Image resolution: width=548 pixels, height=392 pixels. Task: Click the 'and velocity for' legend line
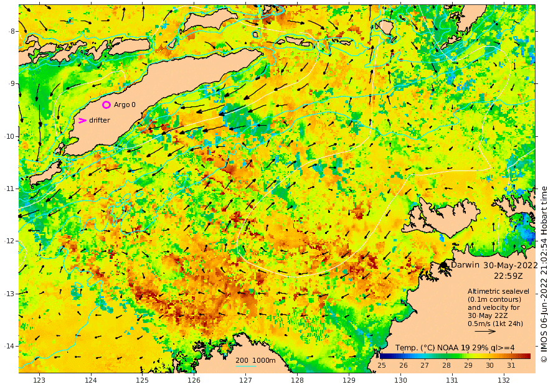point(494,307)
